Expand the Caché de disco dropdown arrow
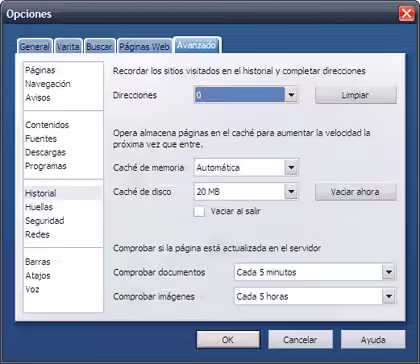The width and height of the screenshot is (420, 364). tap(291, 192)
